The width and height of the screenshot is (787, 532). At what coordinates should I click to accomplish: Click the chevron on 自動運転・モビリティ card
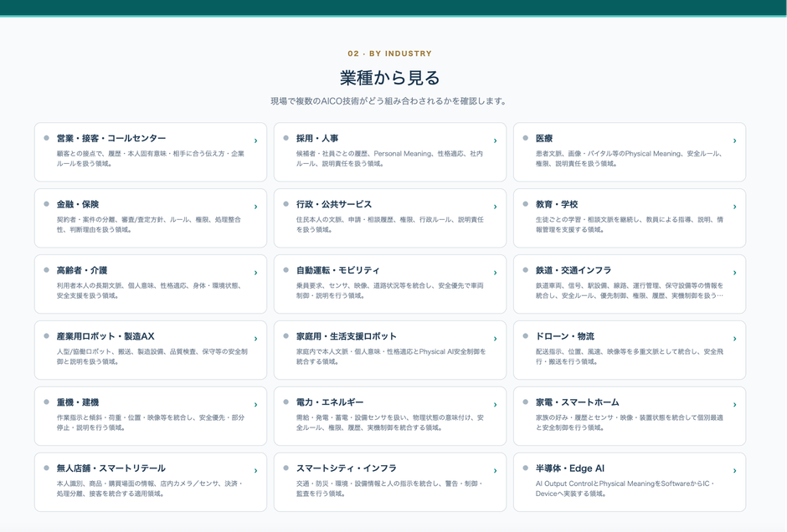(495, 273)
